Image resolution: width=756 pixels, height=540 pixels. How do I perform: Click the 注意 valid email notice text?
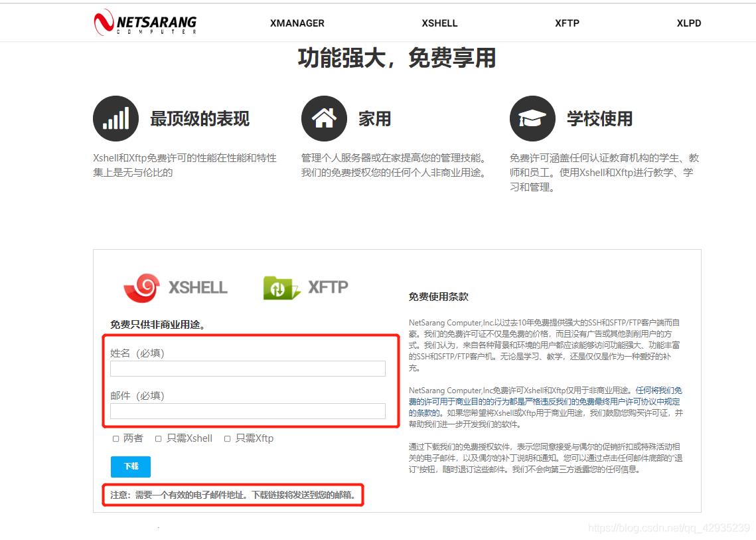pyautogui.click(x=234, y=495)
